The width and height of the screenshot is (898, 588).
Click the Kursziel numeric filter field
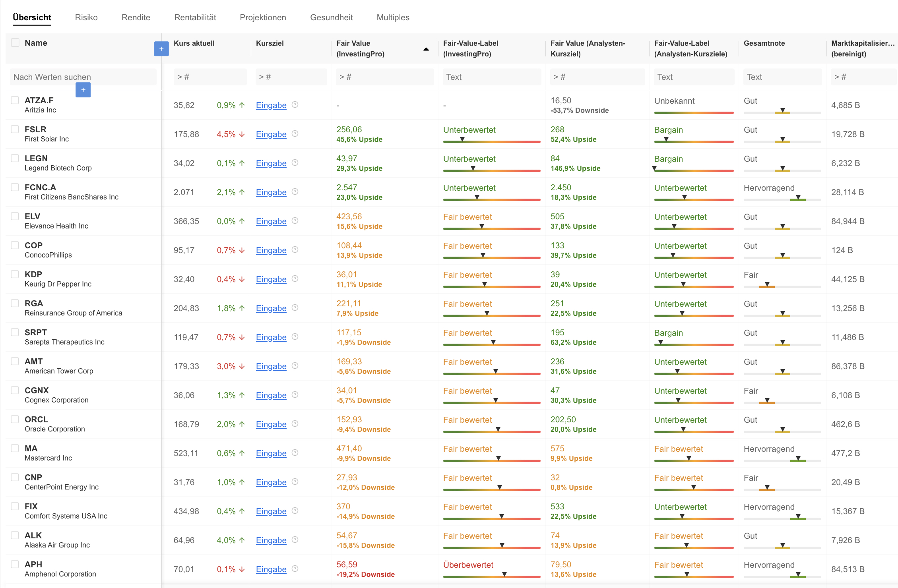pyautogui.click(x=291, y=77)
